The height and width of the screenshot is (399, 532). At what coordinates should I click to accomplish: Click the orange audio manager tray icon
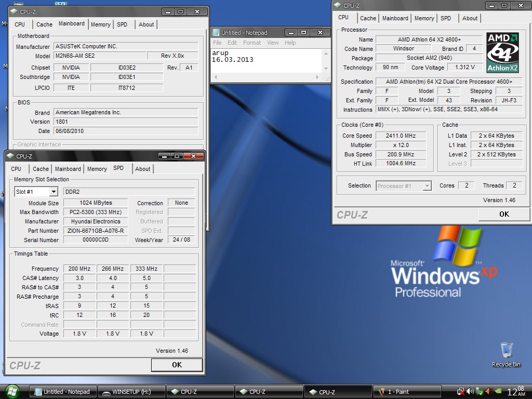[488, 392]
